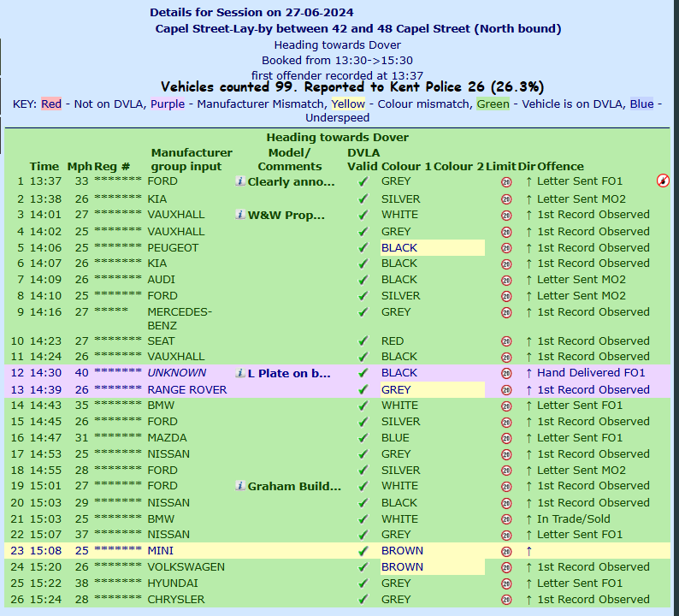
Task: Click DVLA valid tick for row 5 PEUGEOT
Action: point(363,248)
